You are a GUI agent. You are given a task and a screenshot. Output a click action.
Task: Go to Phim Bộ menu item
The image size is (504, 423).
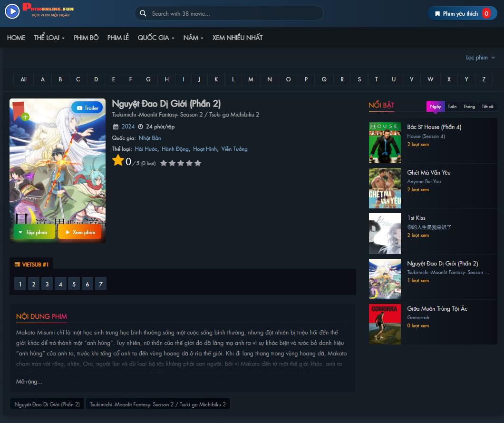(x=86, y=38)
